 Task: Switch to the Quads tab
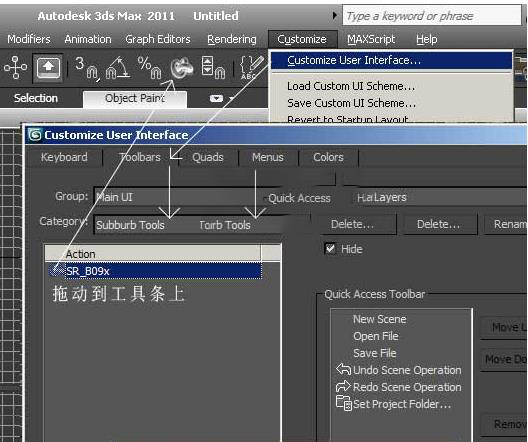pos(208,157)
